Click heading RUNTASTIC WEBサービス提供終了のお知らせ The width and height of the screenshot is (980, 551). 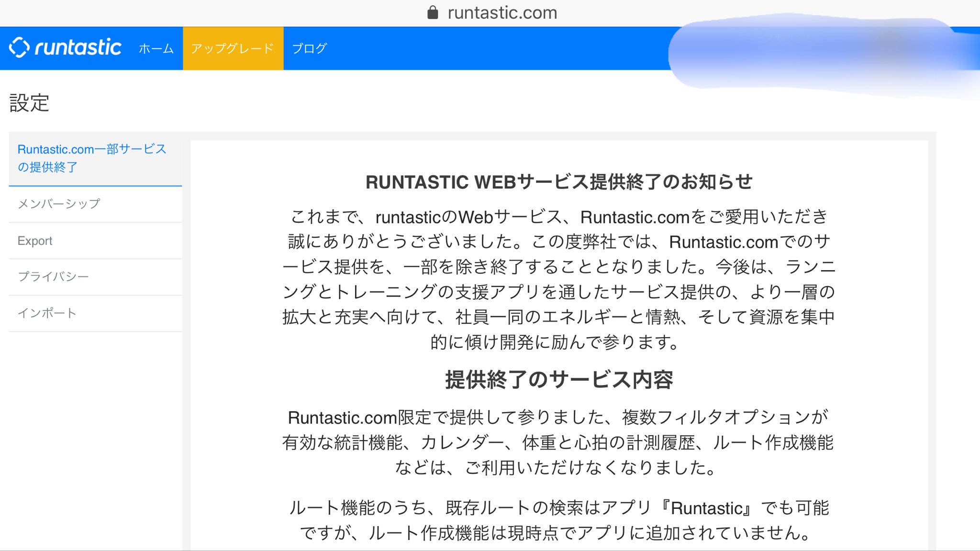coord(559,182)
